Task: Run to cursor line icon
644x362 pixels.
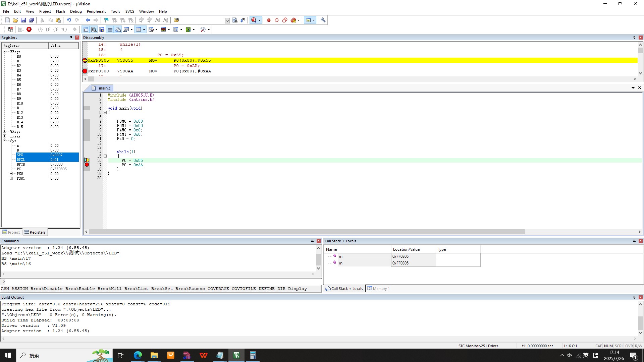Action: [64, 29]
